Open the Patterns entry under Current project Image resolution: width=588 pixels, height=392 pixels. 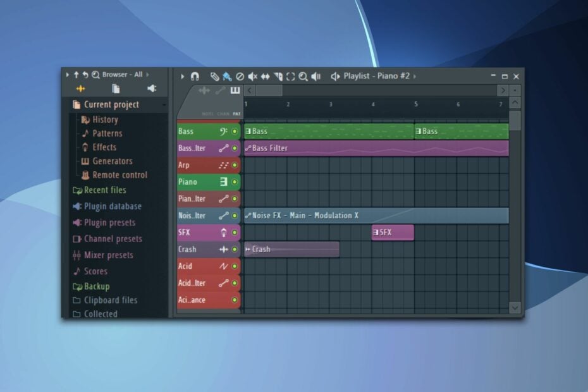pyautogui.click(x=106, y=133)
